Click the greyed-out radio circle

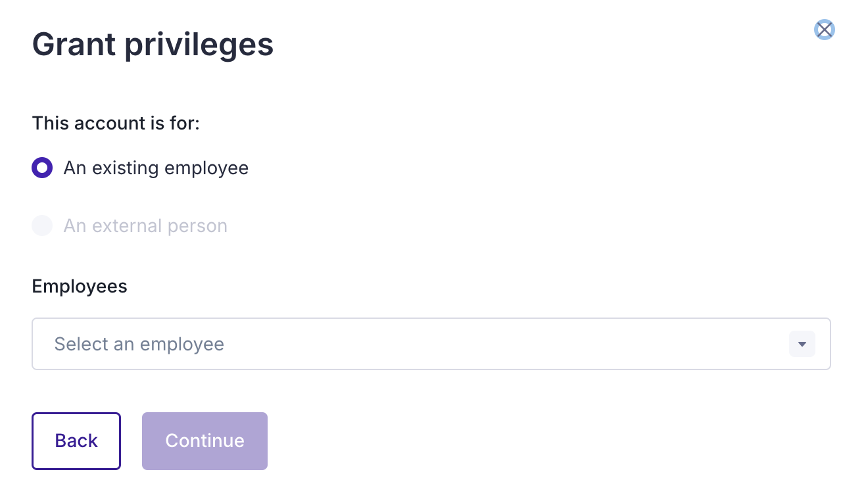pyautogui.click(x=42, y=226)
